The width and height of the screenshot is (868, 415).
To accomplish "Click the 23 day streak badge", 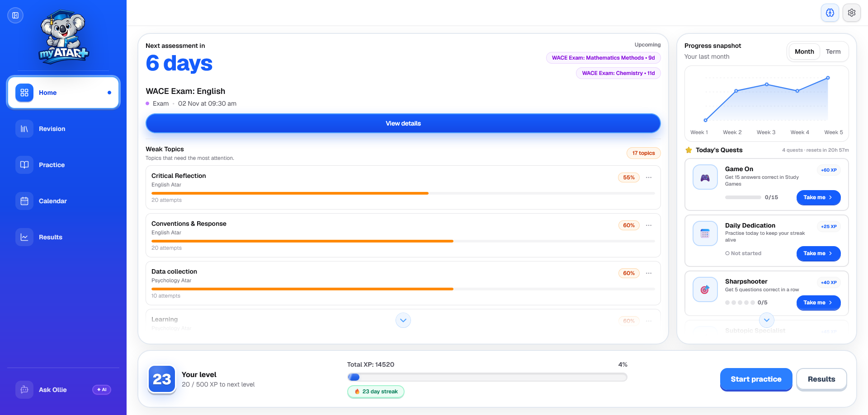I will click(376, 392).
